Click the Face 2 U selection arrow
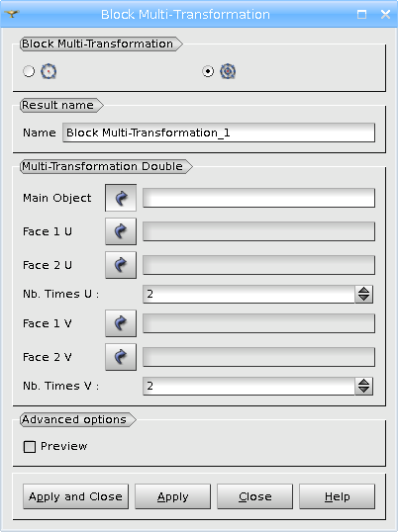Image resolution: width=398 pixels, height=532 pixels. tap(121, 265)
